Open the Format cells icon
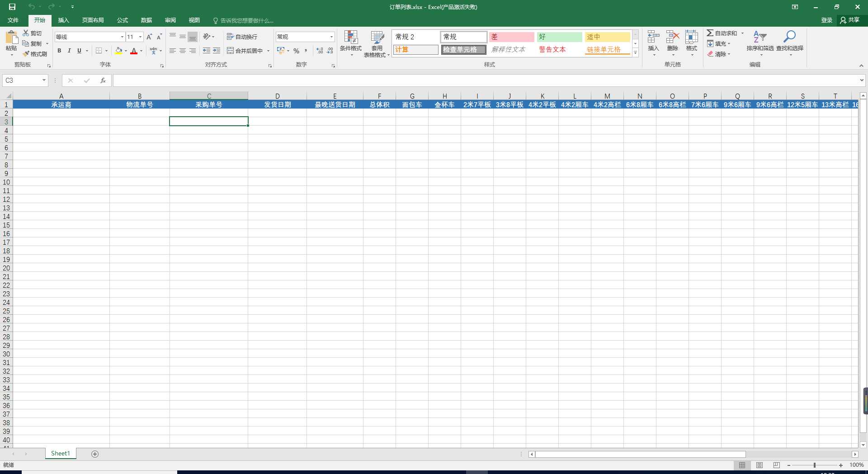 pyautogui.click(x=692, y=38)
